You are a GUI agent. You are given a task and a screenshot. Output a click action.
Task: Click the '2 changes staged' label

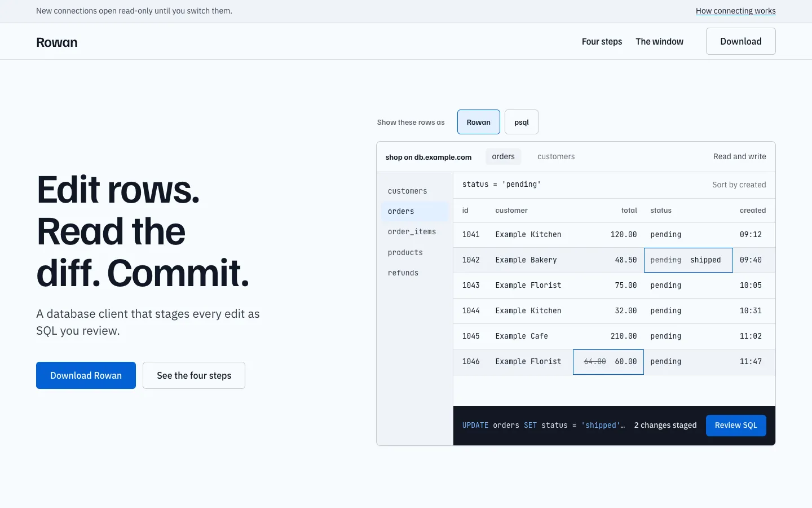coord(665,426)
